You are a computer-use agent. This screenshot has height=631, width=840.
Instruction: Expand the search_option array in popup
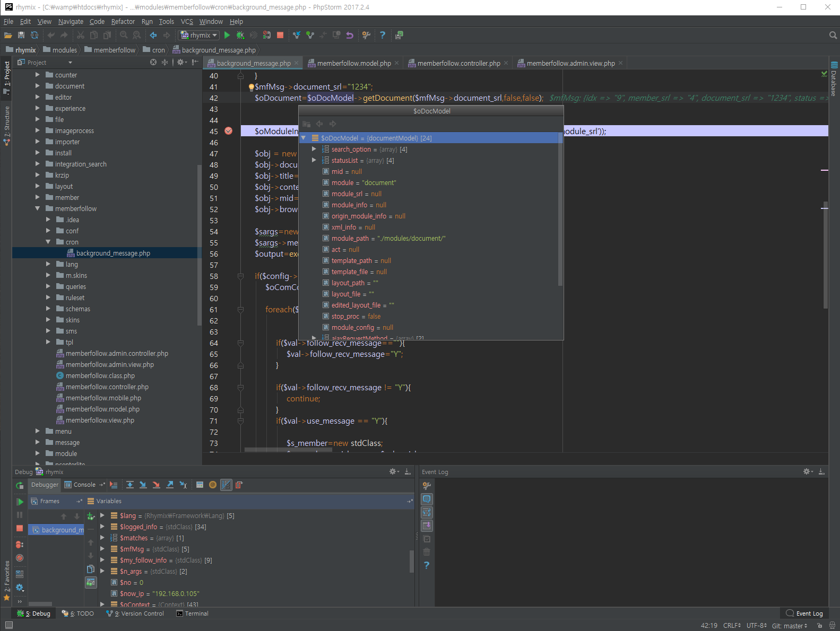(x=314, y=149)
